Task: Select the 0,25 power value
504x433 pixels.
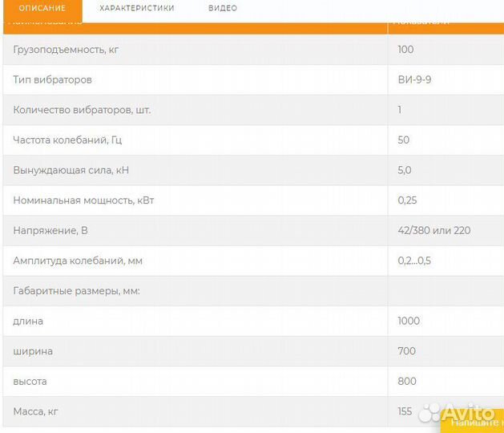Action: (407, 200)
